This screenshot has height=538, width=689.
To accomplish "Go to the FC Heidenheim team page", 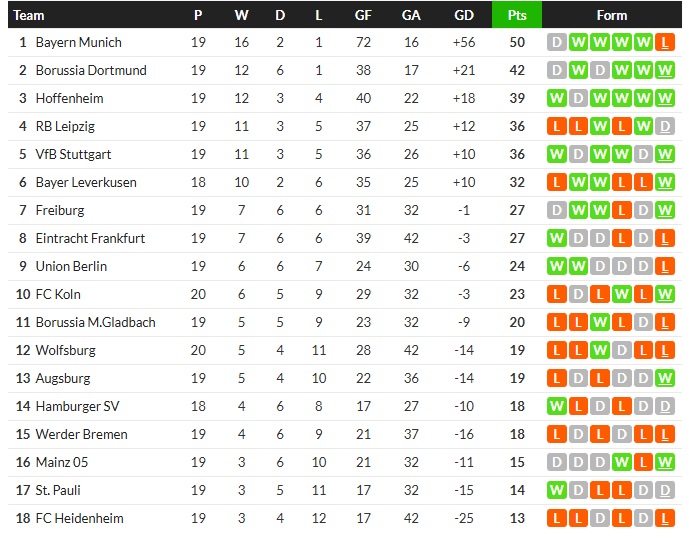I will click(x=81, y=518).
